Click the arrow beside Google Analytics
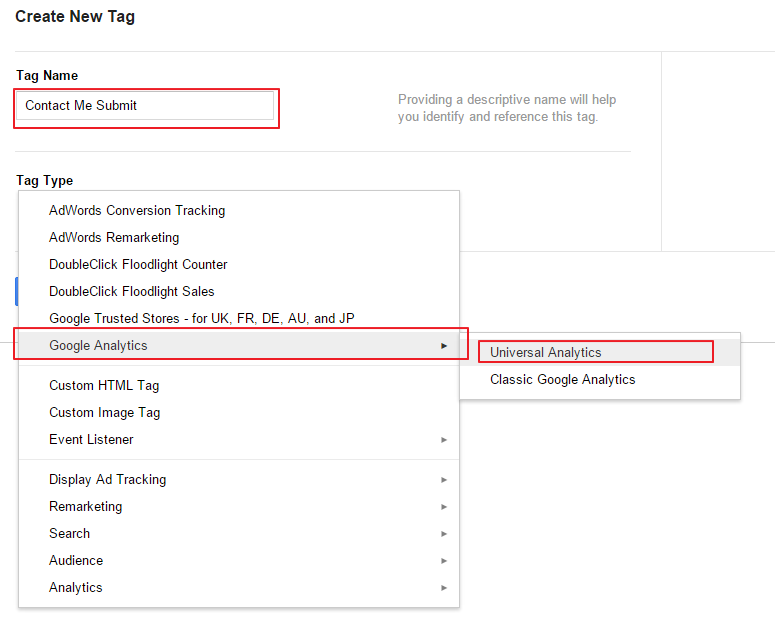The width and height of the screenshot is (775, 627). (444, 346)
